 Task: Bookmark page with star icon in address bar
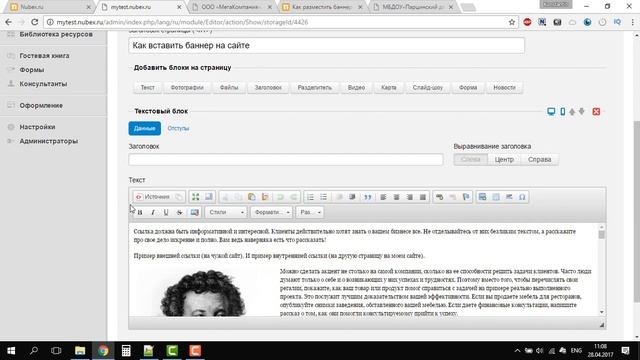pyautogui.click(x=511, y=22)
